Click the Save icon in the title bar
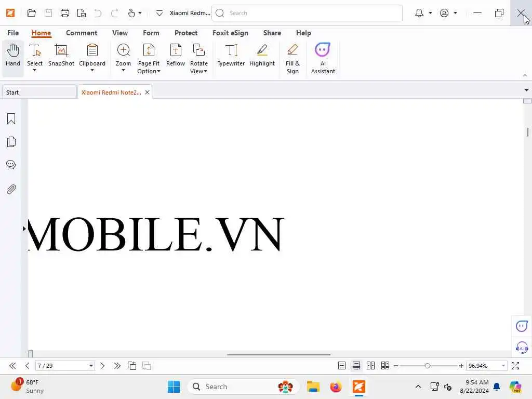532x399 pixels. [x=48, y=13]
